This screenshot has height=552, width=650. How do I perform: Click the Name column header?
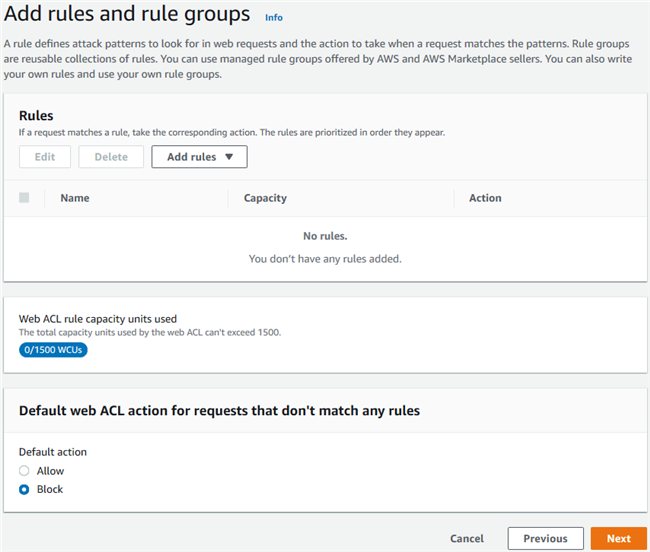click(75, 198)
